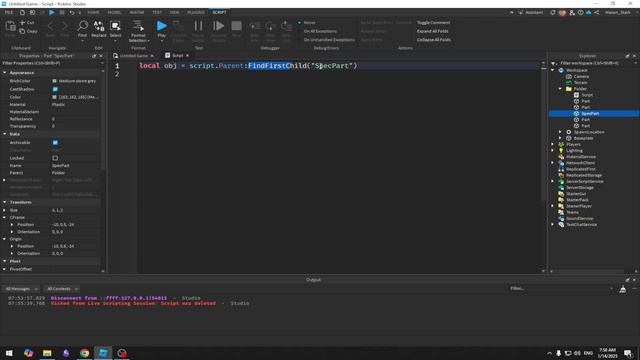The image size is (640, 360).
Task: Click Expand All Folds
Action: coord(433,31)
